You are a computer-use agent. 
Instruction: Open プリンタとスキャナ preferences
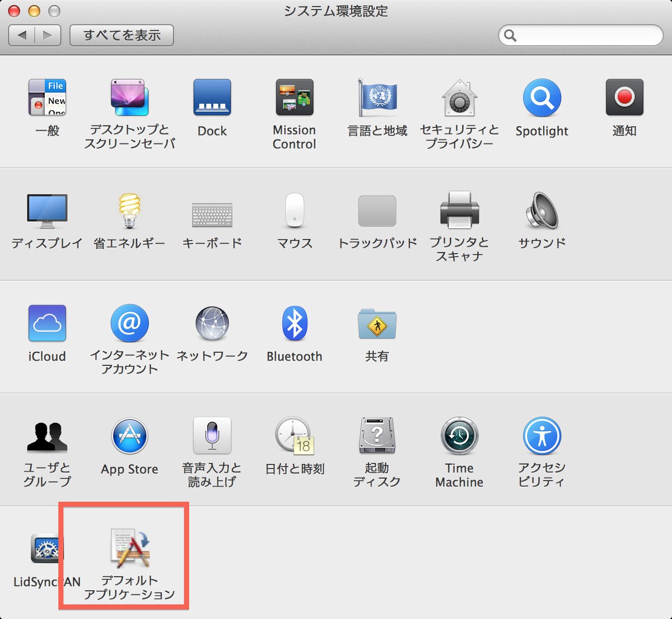click(x=459, y=211)
